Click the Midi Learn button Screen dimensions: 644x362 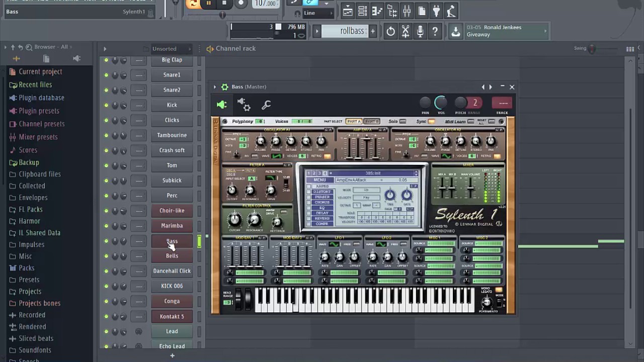click(x=470, y=122)
